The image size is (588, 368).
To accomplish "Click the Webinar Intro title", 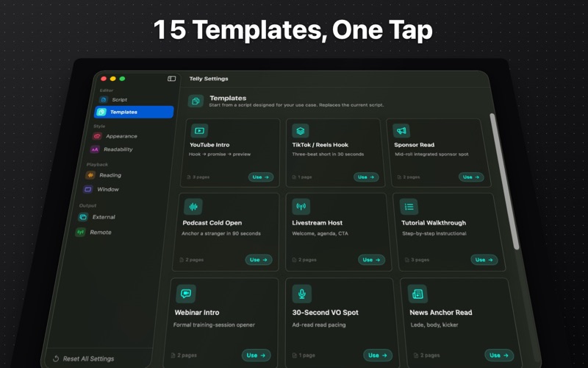I will 197,312.
